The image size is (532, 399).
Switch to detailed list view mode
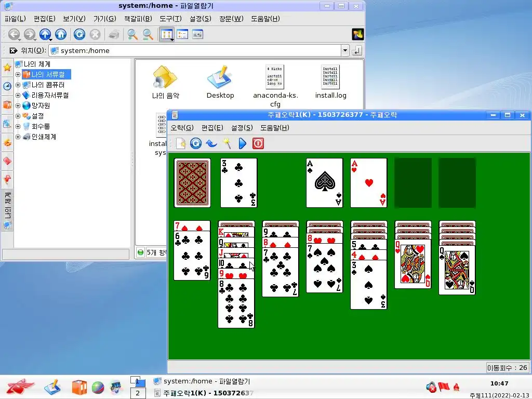[x=182, y=34]
